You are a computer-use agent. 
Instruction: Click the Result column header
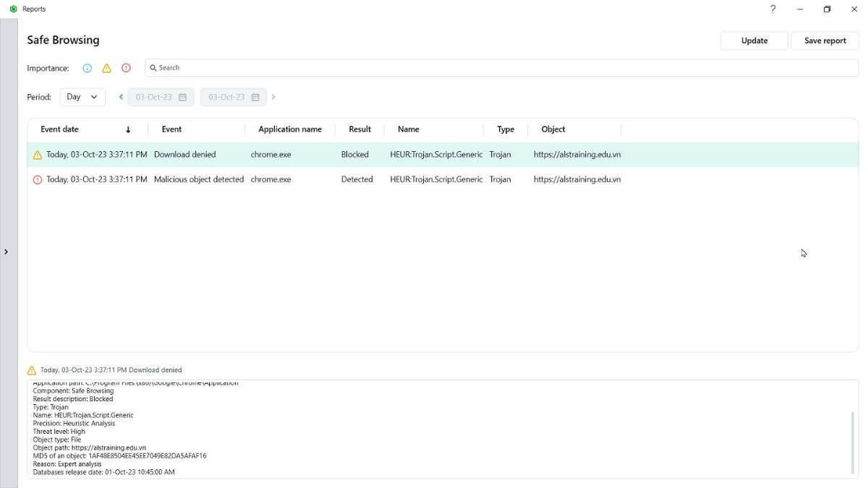pyautogui.click(x=359, y=129)
